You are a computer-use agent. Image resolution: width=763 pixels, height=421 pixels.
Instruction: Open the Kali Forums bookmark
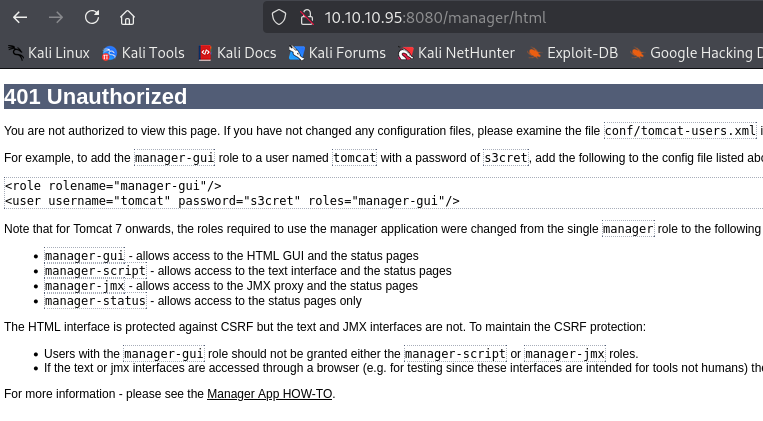(337, 53)
